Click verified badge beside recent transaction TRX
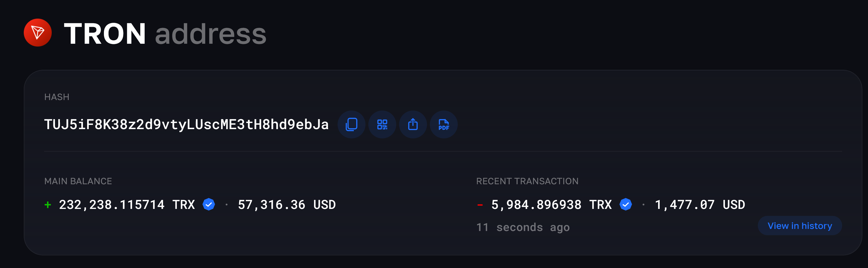 coord(626,204)
